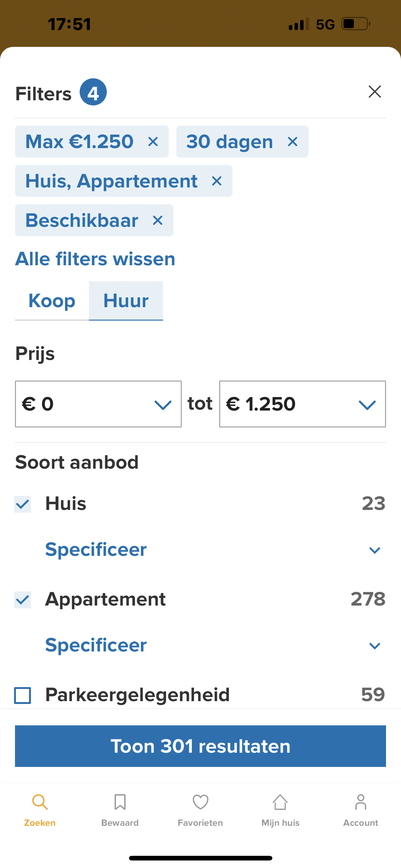The height and width of the screenshot is (868, 401).
Task: Select the Huur tab
Action: (126, 301)
